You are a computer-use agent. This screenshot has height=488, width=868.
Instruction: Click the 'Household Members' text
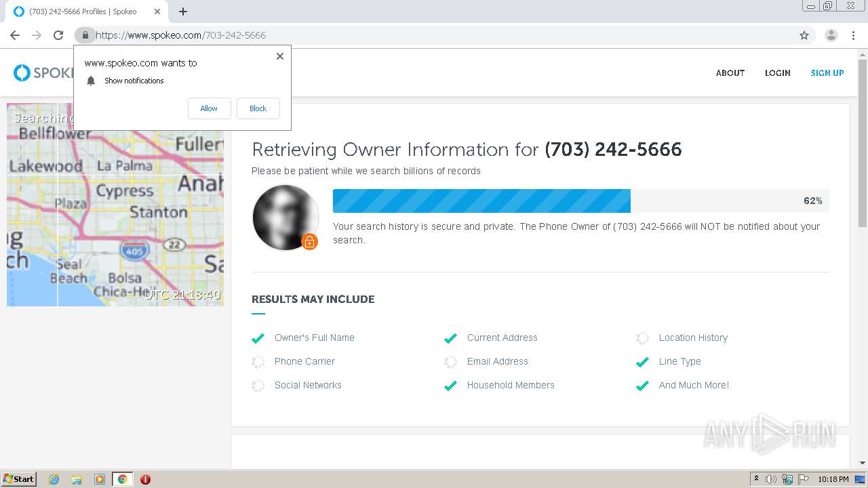[x=511, y=385]
